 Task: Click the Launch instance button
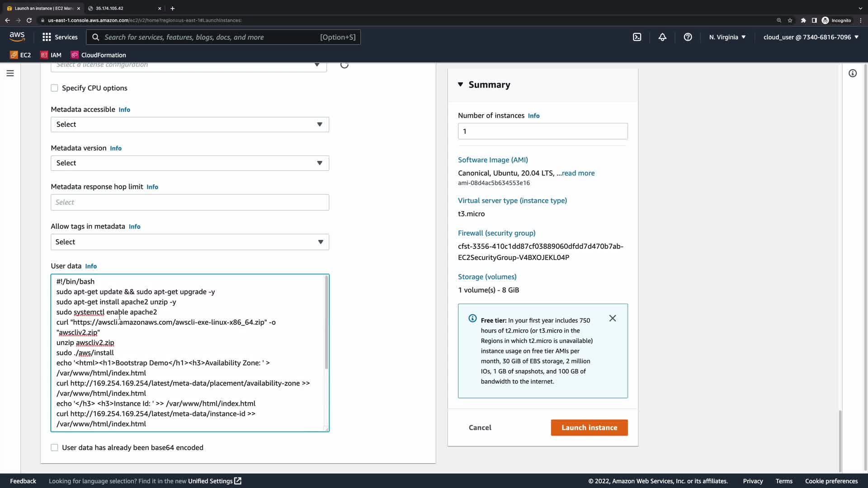coord(589,427)
